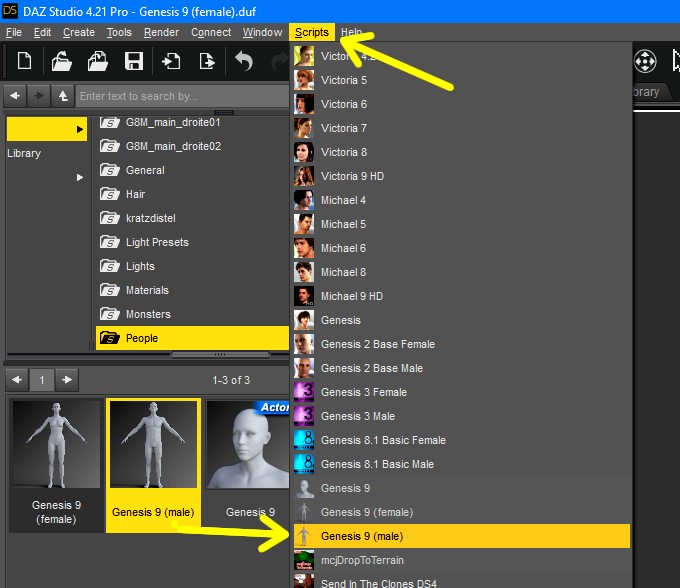The height and width of the screenshot is (588, 680).
Task: Click the horizontal scrollbar under folder list
Action: (x=220, y=355)
